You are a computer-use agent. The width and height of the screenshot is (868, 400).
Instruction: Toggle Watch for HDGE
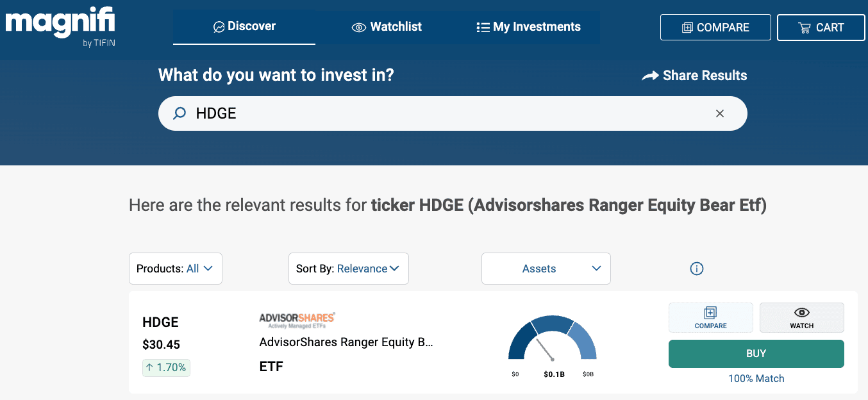coord(801,317)
